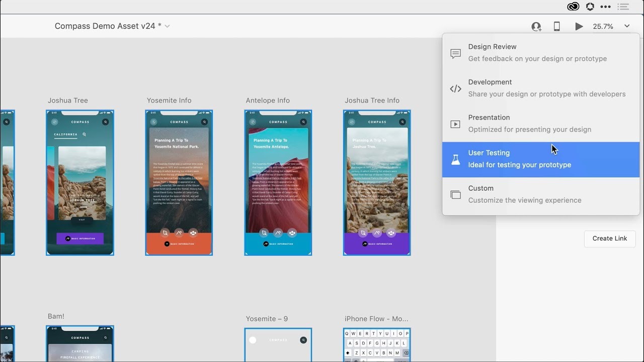Open the Creative Cloud menu bar icon

pyautogui.click(x=573, y=7)
